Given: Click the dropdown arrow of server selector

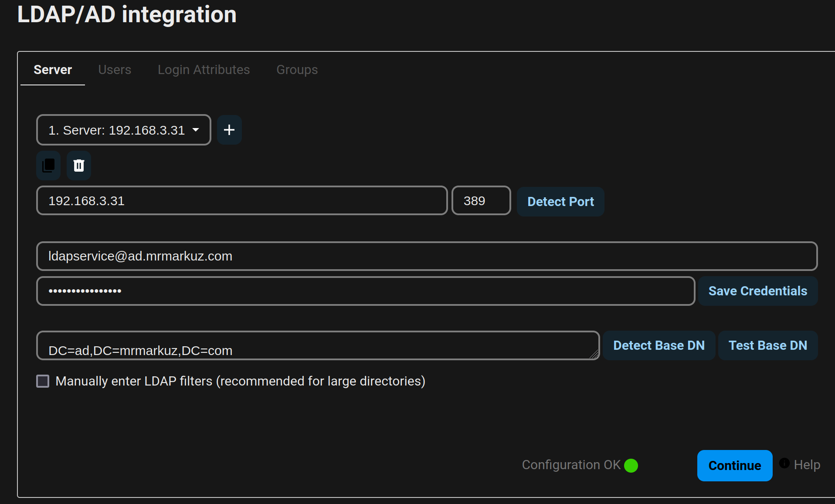Looking at the screenshot, I should pyautogui.click(x=196, y=130).
